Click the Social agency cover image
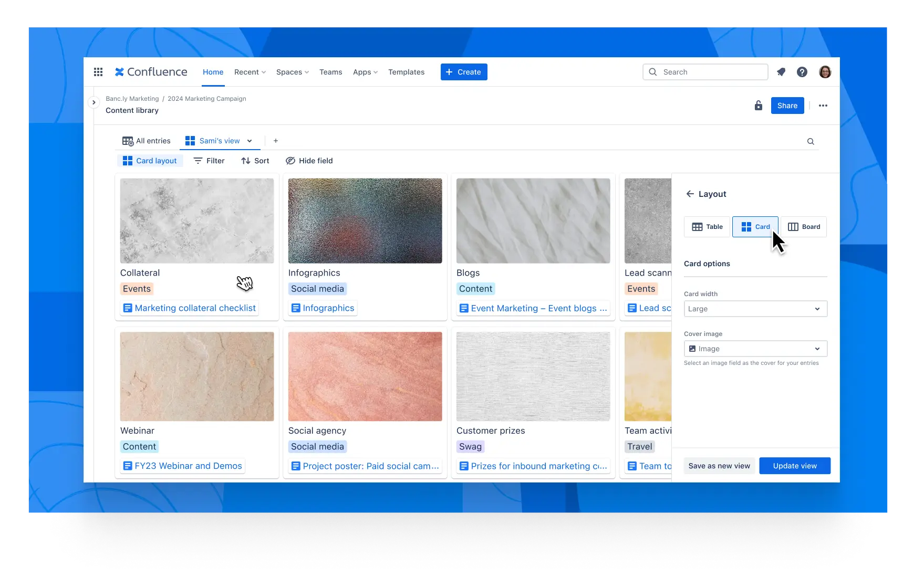This screenshot has height=577, width=924. point(365,376)
